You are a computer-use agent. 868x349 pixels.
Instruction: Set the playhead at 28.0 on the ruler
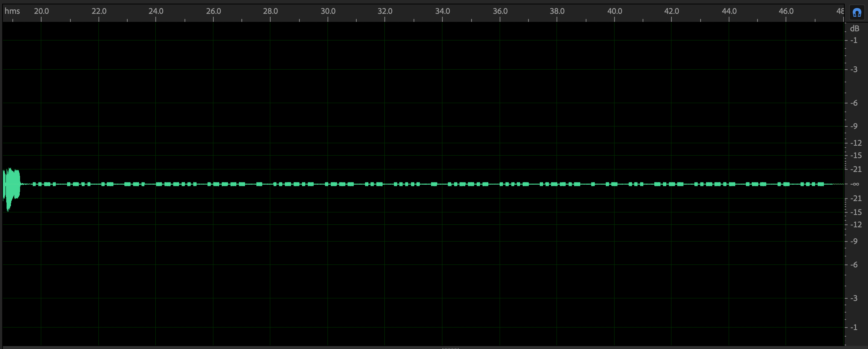click(x=270, y=11)
